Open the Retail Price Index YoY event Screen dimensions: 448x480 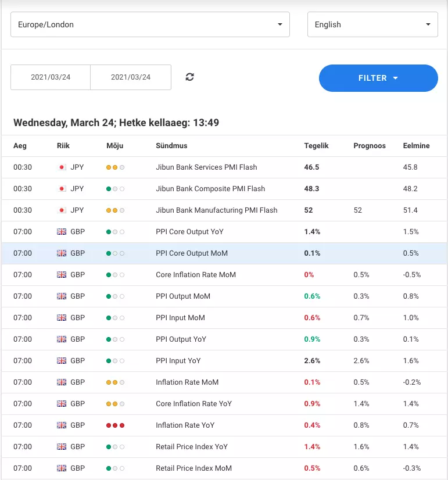pyautogui.click(x=192, y=447)
